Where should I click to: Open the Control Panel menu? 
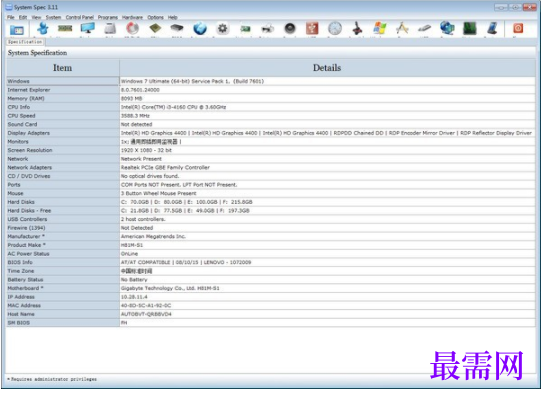point(80,17)
